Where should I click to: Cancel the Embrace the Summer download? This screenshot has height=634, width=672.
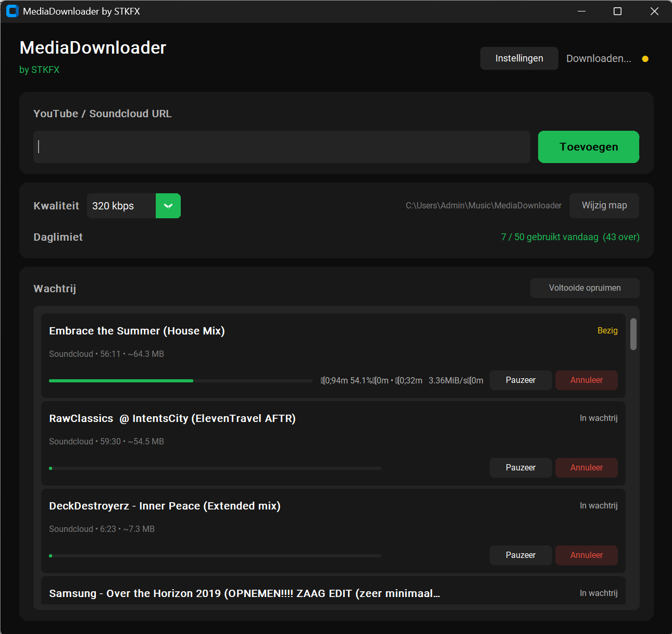point(587,380)
